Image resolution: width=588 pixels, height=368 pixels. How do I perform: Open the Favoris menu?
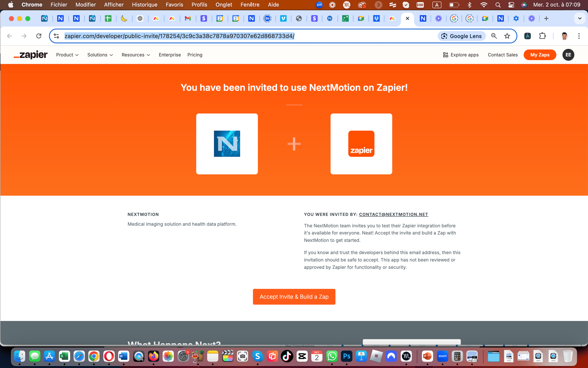click(x=174, y=5)
